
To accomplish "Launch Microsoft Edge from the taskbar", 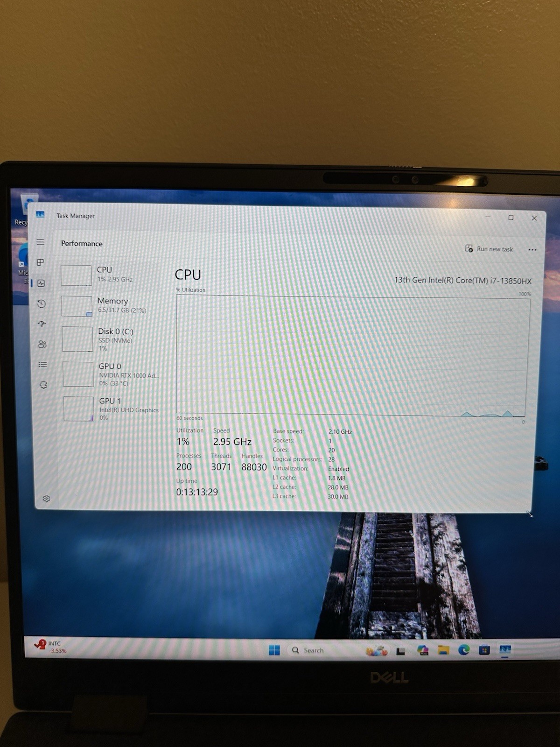I will coord(464,649).
